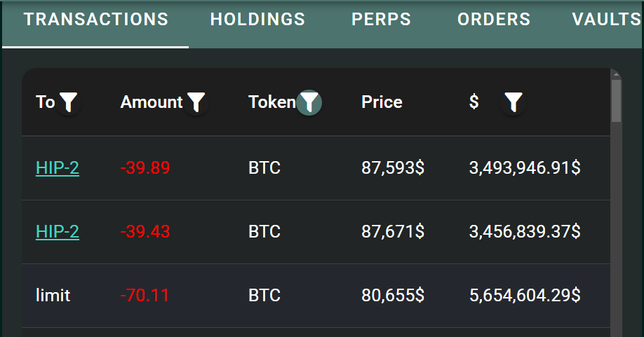Select the limit transaction row
This screenshot has height=337, width=644.
tap(316, 296)
